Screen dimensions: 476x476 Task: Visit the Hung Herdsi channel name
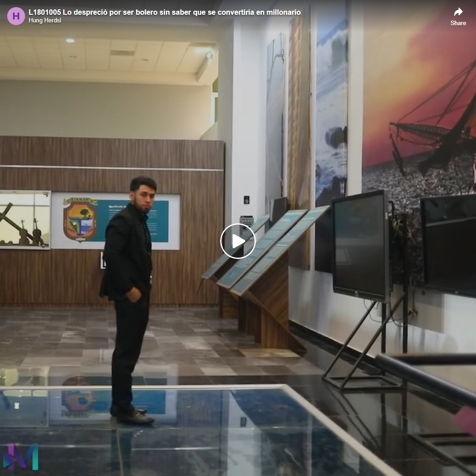tap(45, 21)
